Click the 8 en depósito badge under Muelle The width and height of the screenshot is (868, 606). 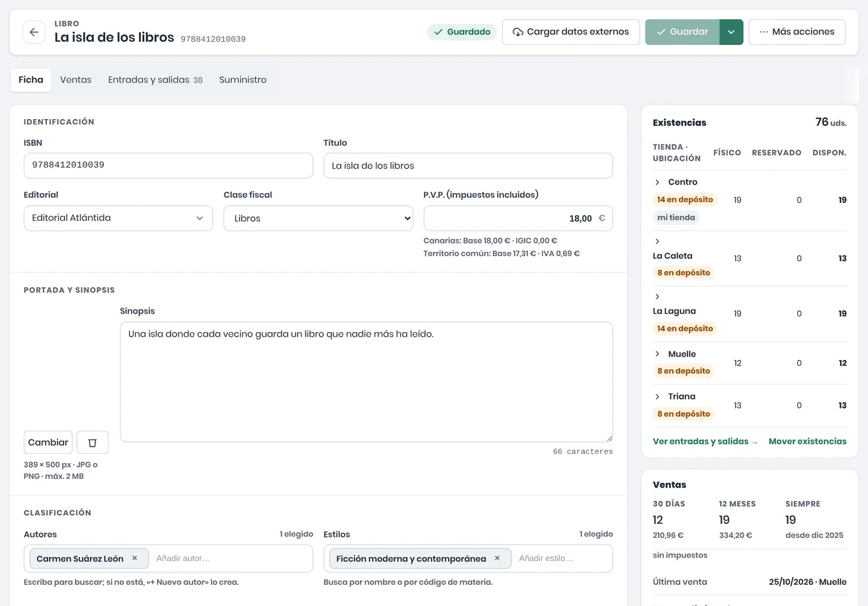683,370
